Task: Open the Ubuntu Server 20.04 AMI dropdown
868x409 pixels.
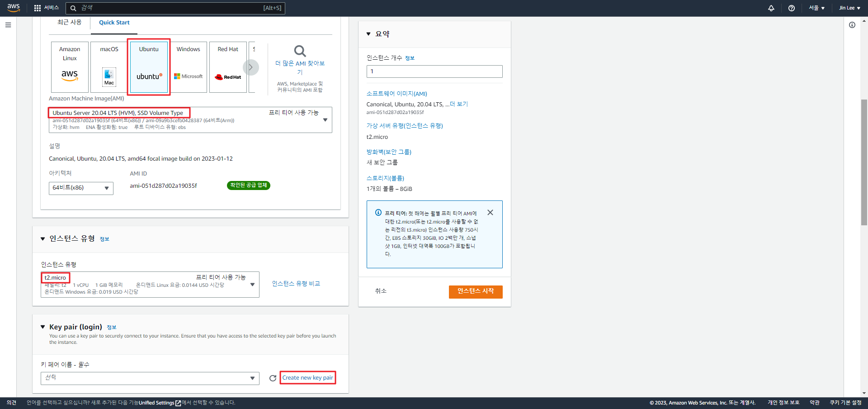Action: (x=190, y=120)
